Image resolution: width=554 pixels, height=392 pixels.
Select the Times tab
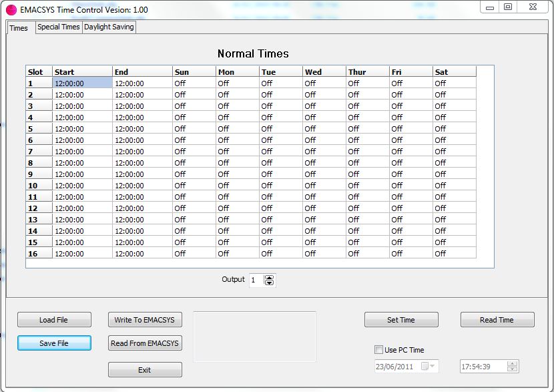19,28
